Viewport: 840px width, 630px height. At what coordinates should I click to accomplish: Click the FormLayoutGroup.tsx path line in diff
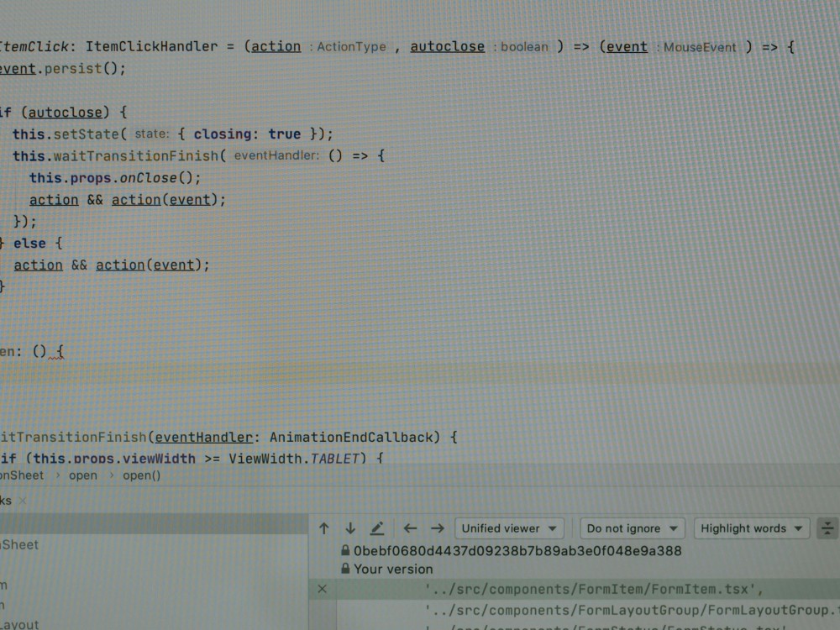[633, 610]
